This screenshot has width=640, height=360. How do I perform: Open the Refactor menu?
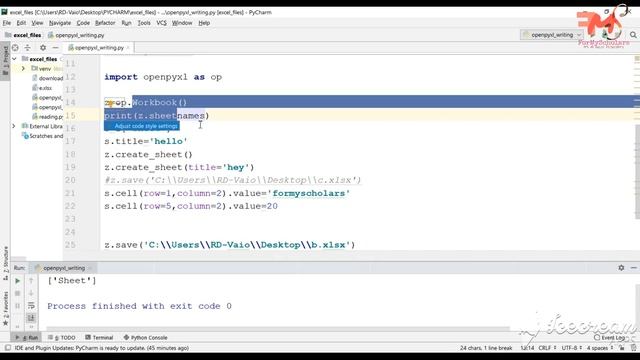pos(105,23)
